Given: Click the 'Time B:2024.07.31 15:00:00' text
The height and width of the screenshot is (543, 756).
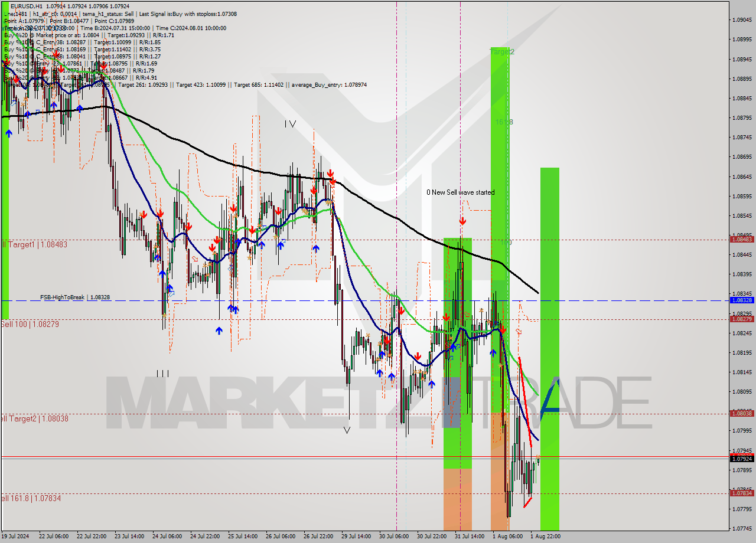Looking at the screenshot, I should (115, 28).
